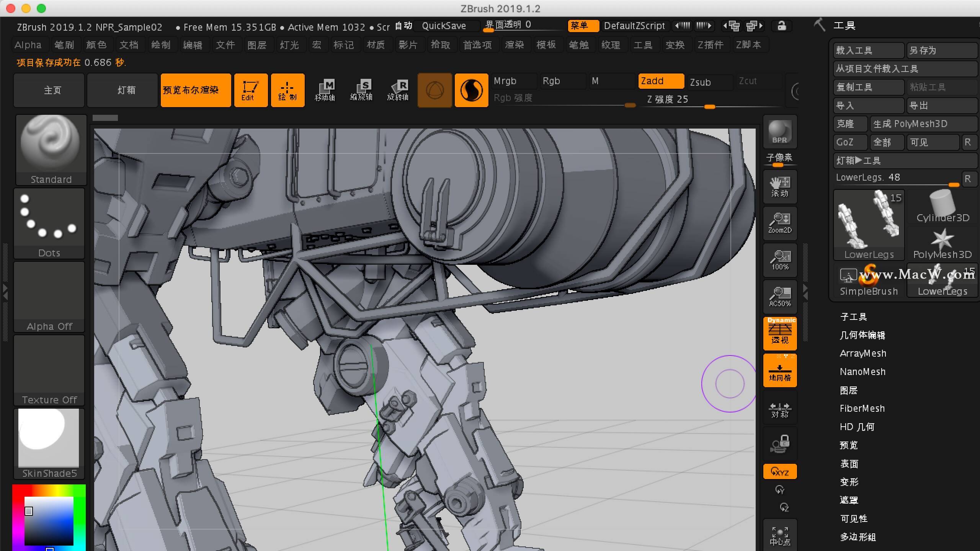
Task: Expand the 变形 deformation section
Action: [x=849, y=482]
